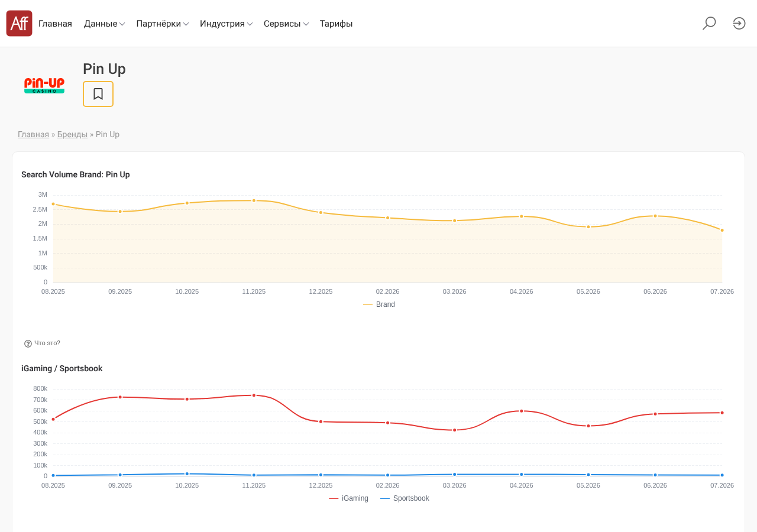The height and width of the screenshot is (532, 757).
Task: Click the red series point at 09.2025
Action: coord(120,397)
